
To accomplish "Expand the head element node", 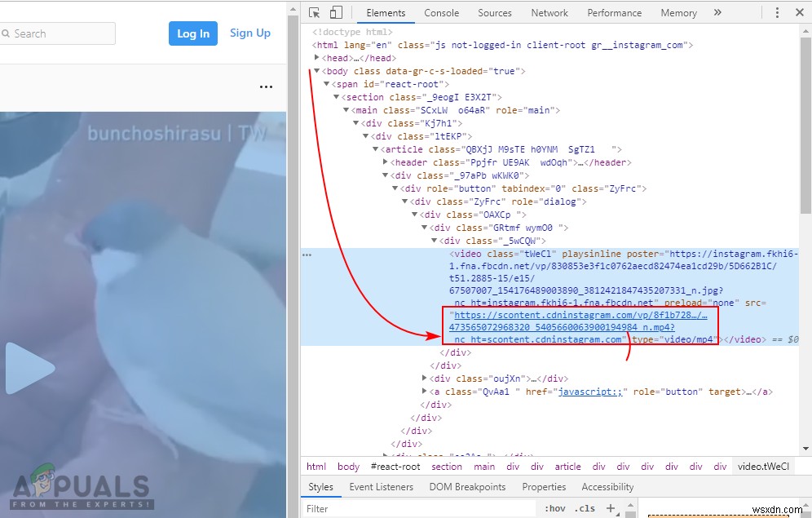I will point(316,57).
